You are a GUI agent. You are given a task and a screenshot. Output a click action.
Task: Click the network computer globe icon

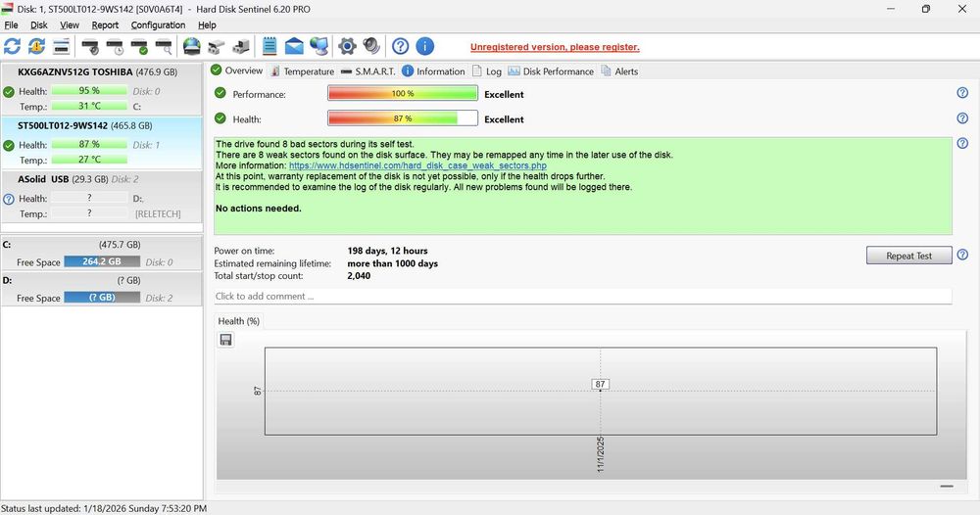(x=318, y=46)
